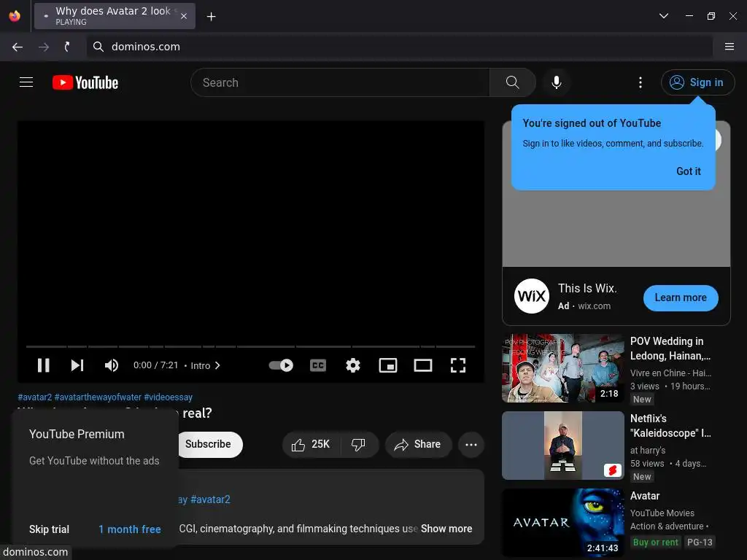Click the Firefox icon in the tab bar
The height and width of the screenshot is (560, 747).
[x=15, y=16]
